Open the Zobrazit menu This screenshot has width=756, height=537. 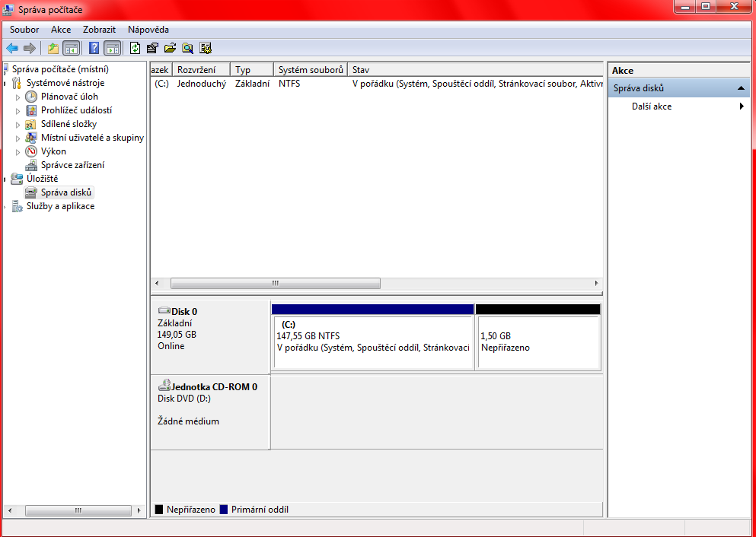point(99,30)
